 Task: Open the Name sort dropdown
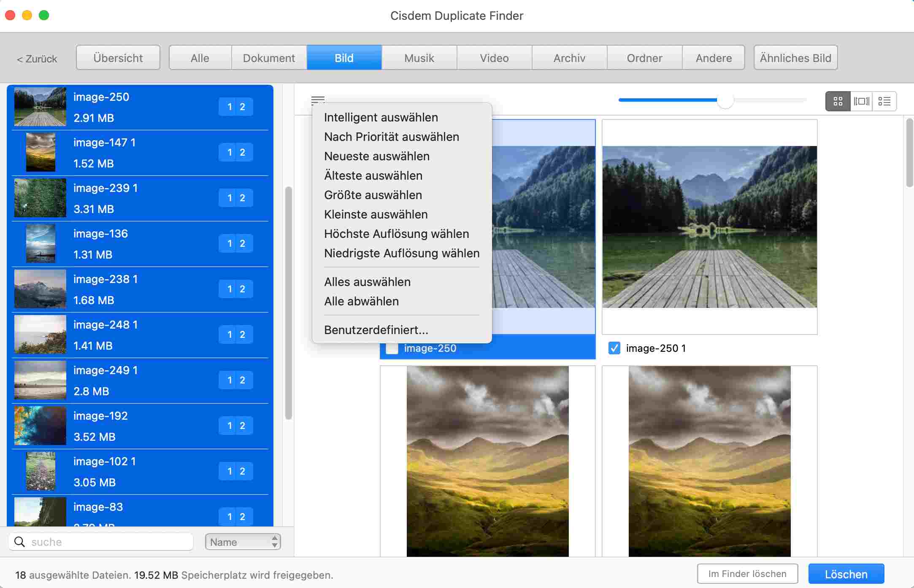point(243,542)
